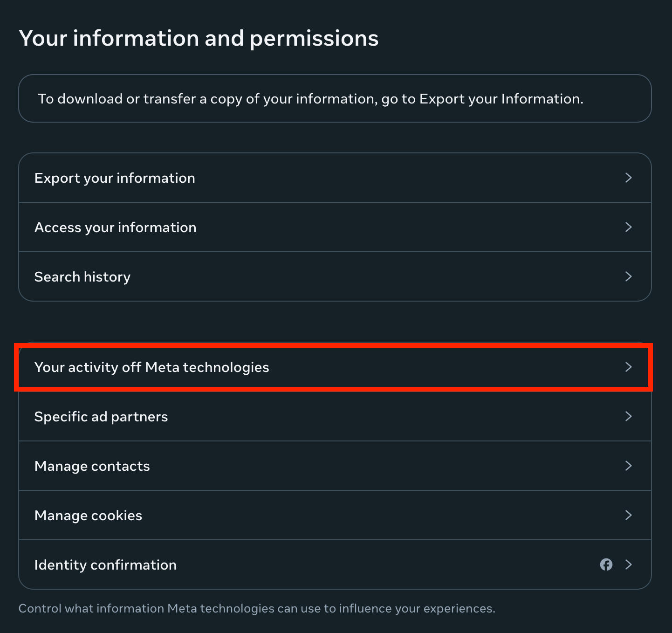Open Identity confirmation settings

click(x=105, y=565)
